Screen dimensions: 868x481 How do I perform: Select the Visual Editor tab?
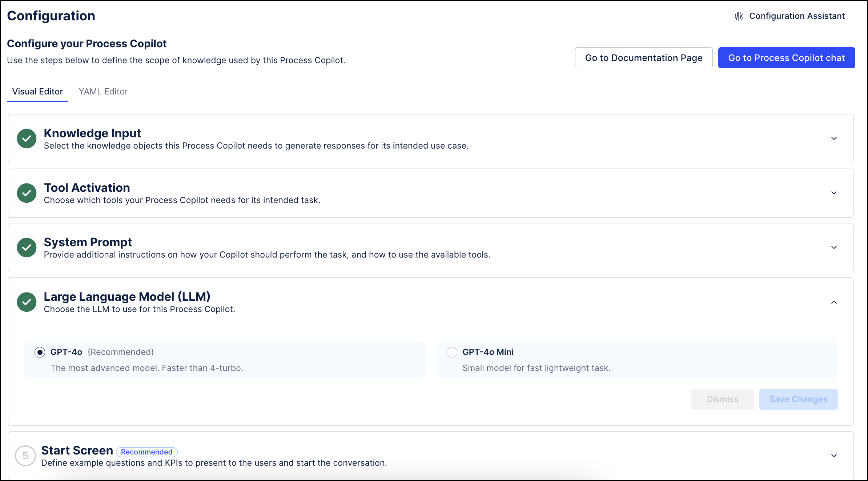point(37,91)
